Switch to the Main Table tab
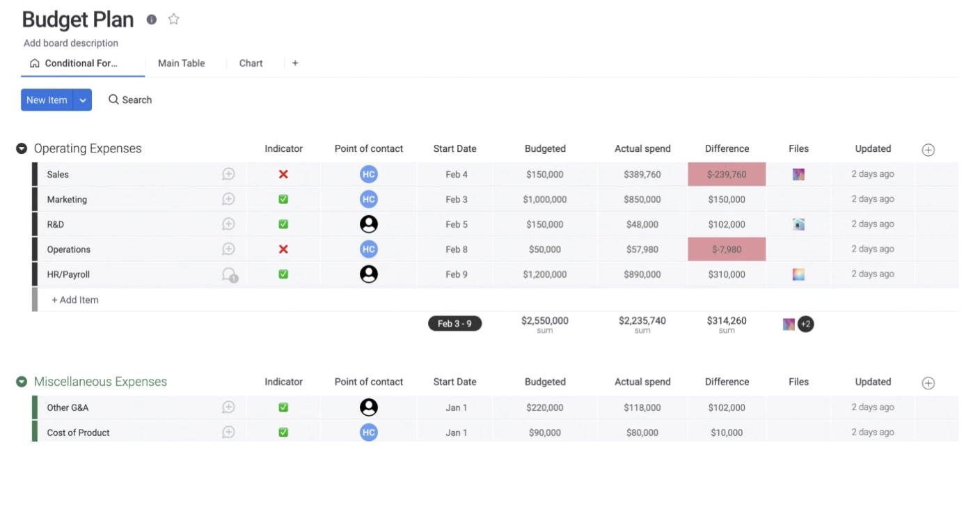This screenshot has height=507, width=980. tap(181, 63)
